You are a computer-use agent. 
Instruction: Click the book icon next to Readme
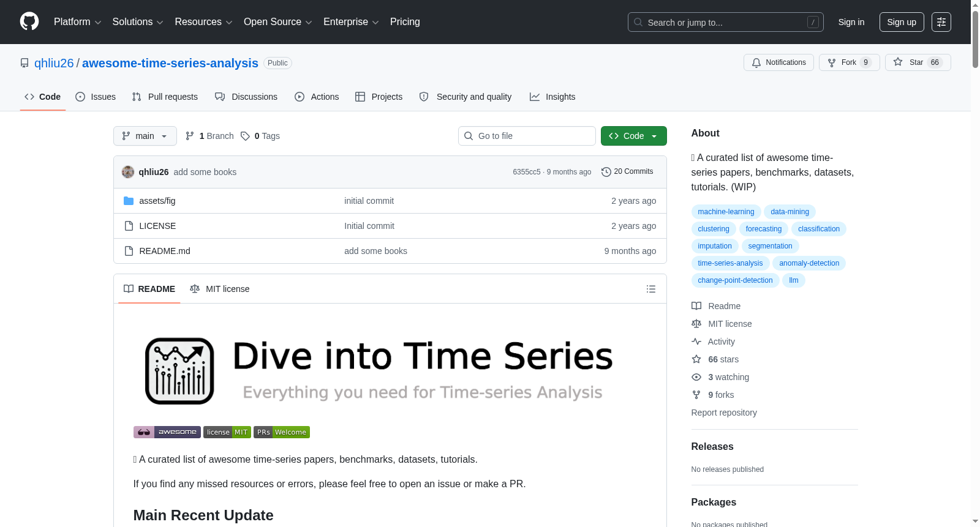point(696,306)
